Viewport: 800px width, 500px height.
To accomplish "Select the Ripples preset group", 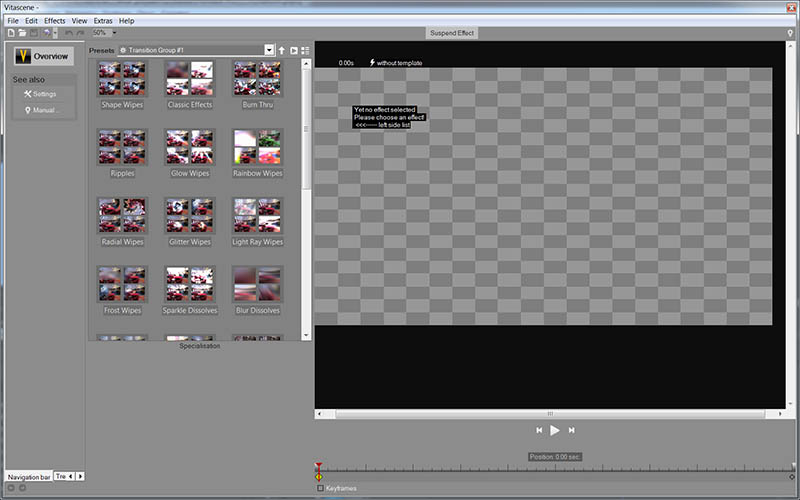I will click(122, 153).
